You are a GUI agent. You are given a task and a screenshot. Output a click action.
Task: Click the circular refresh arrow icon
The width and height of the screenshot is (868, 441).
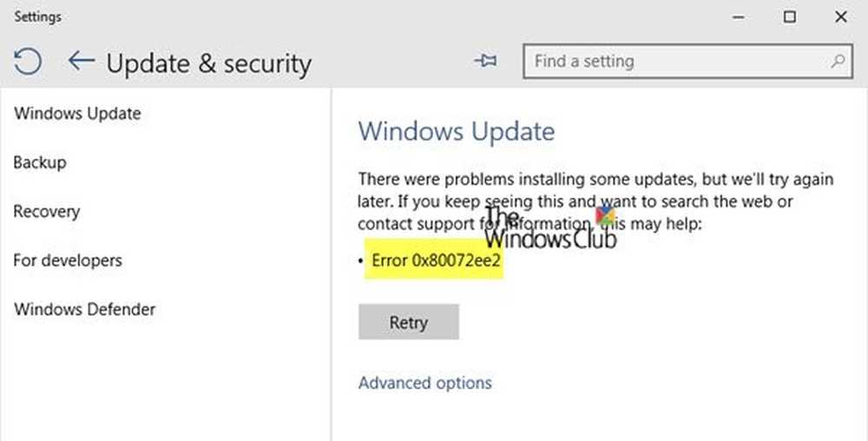28,62
